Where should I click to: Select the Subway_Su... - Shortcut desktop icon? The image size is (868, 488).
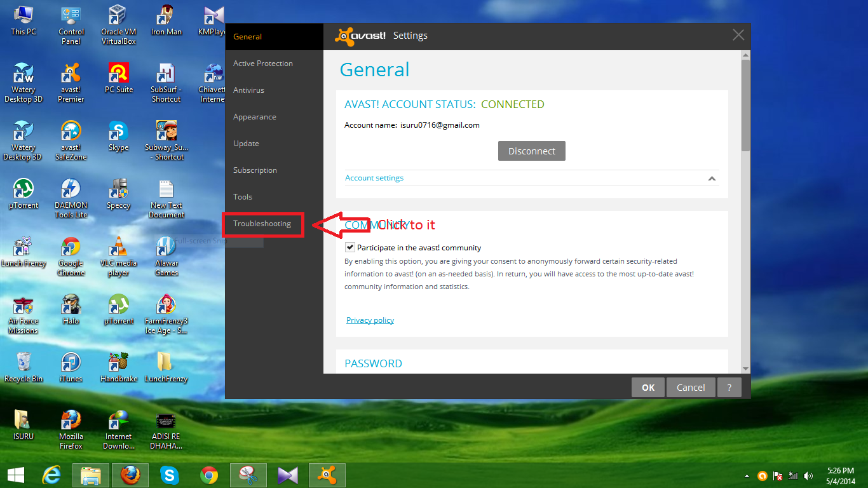coord(166,140)
